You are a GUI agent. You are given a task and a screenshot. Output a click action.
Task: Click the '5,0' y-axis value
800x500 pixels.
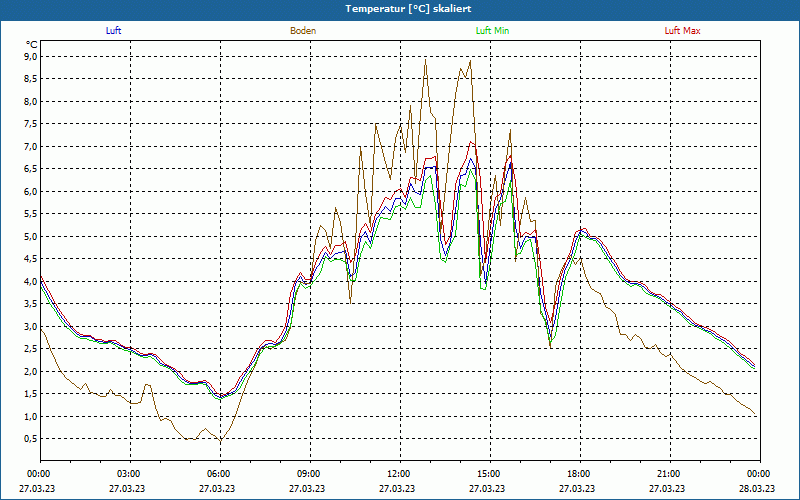click(x=31, y=236)
